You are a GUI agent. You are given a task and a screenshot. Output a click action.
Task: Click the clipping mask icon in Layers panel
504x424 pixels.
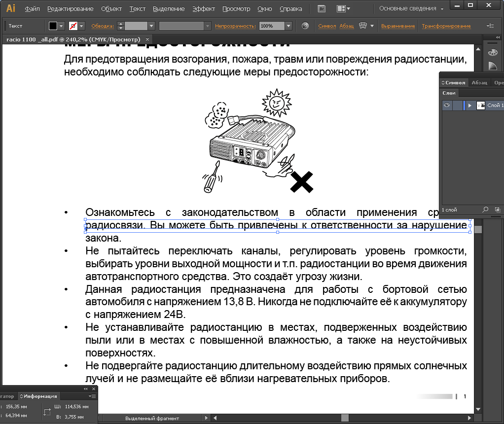coord(497,210)
